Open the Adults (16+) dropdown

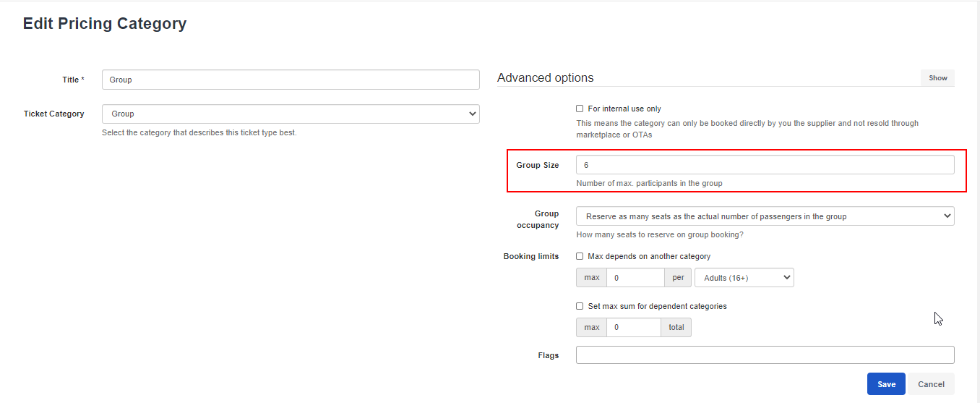click(744, 278)
